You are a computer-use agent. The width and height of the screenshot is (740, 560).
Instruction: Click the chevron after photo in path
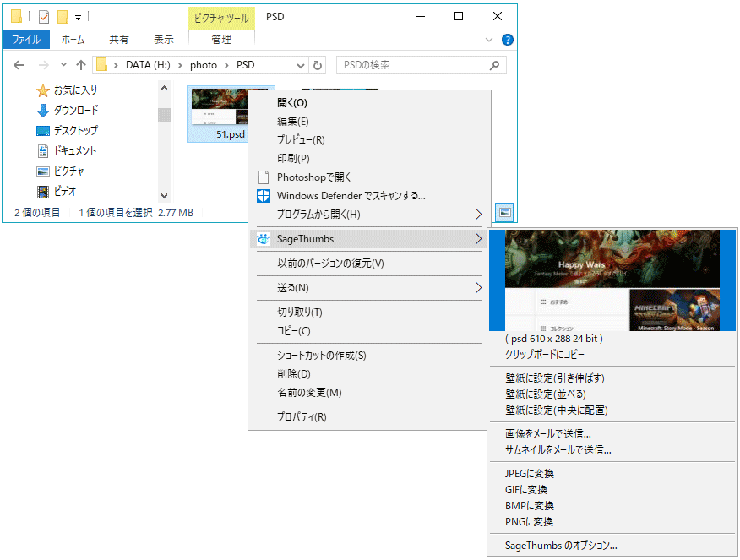point(227,65)
